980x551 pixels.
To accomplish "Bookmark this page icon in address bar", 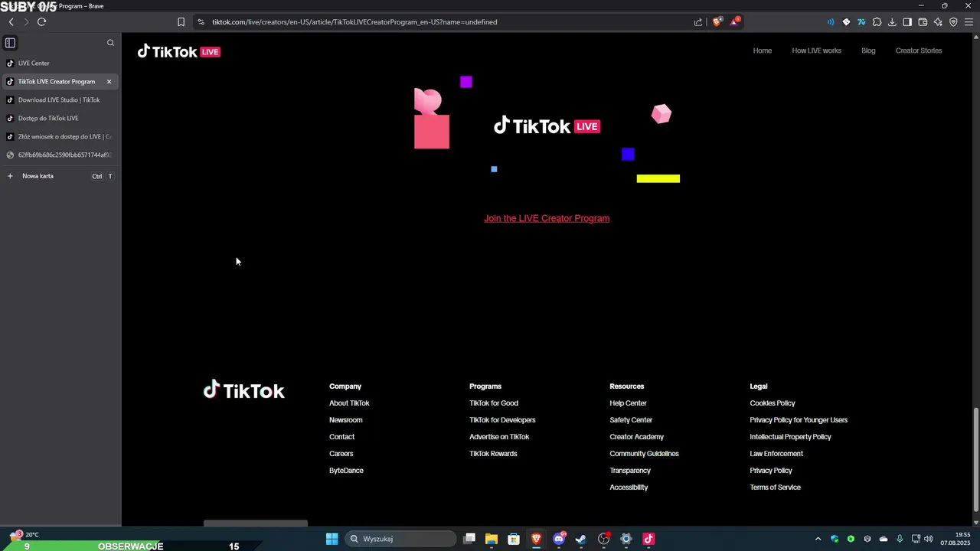I will (181, 22).
